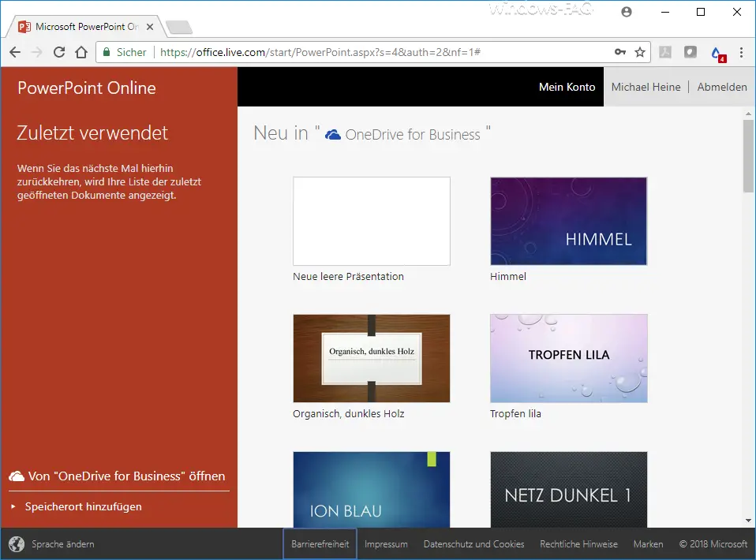Viewport: 756px width, 560px height.
Task: Click the Zuletzt verwendet heading
Action: click(x=92, y=133)
